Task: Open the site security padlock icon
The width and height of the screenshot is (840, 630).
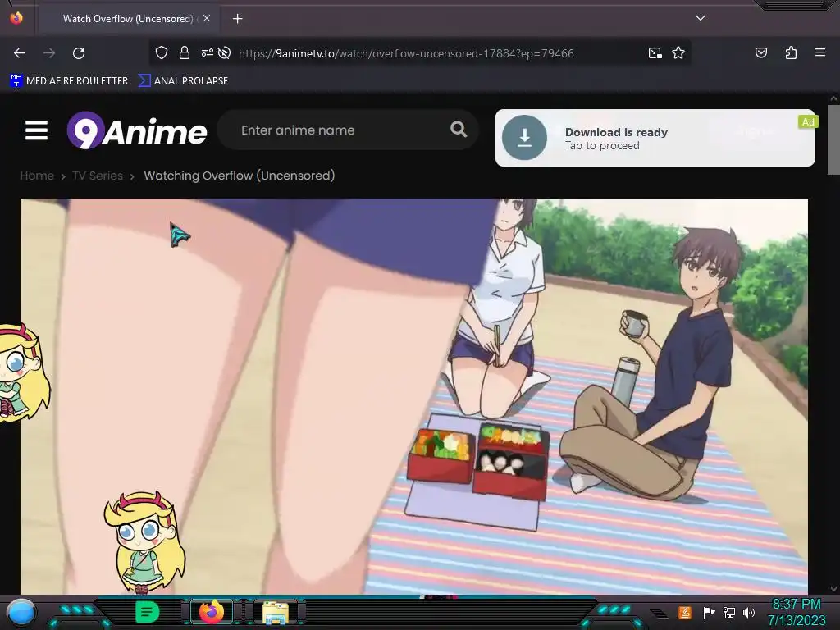Action: point(185,52)
